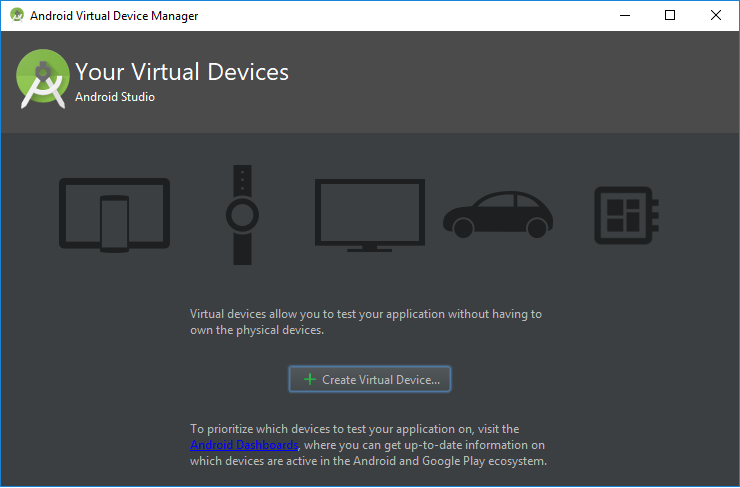Click the "To prioritize which devices" paragraph
This screenshot has height=488, width=740.
(x=369, y=445)
